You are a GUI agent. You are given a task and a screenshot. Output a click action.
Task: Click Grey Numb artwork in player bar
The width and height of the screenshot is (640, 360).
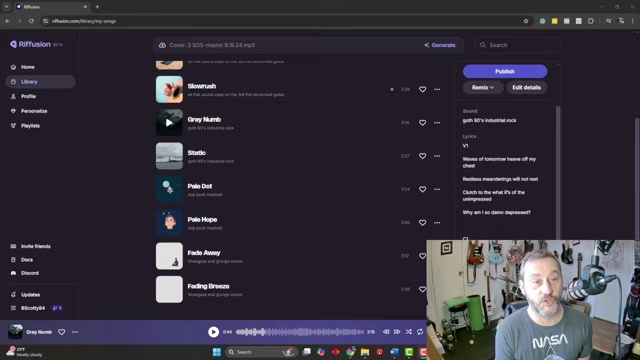pos(16,331)
